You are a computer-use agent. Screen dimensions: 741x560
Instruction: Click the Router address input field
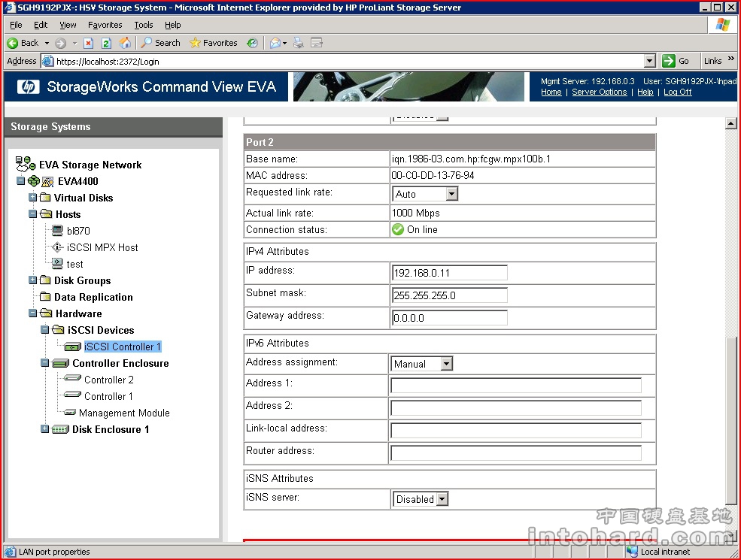pyautogui.click(x=516, y=453)
